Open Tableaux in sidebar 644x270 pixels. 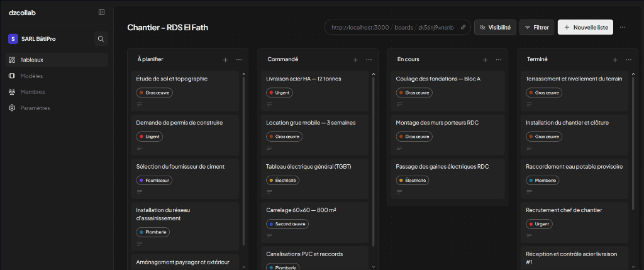[x=57, y=60]
